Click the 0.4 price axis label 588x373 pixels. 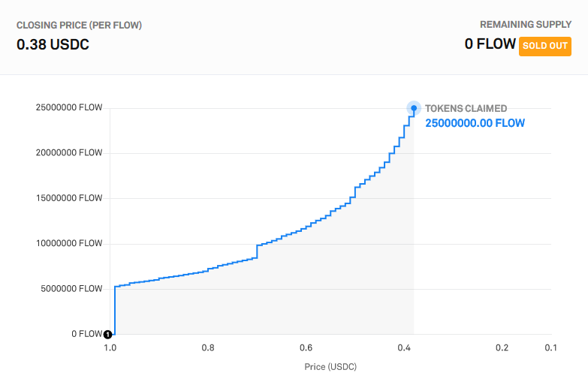pyautogui.click(x=404, y=348)
